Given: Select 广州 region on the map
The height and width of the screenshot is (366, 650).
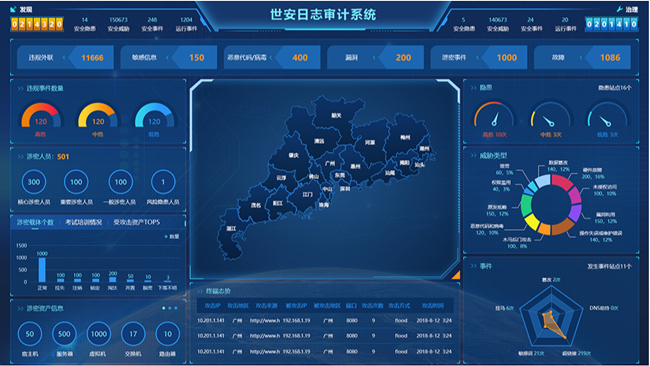Looking at the screenshot, I should coord(330,163).
